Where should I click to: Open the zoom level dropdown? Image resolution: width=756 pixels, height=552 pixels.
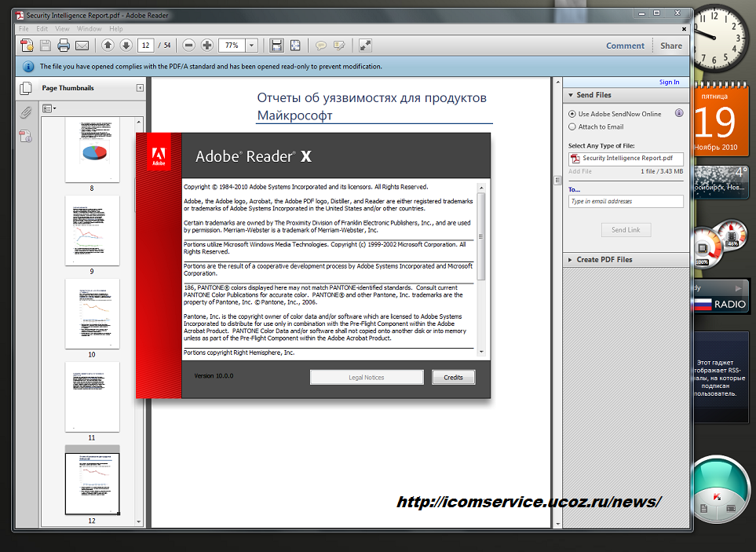[x=252, y=46]
